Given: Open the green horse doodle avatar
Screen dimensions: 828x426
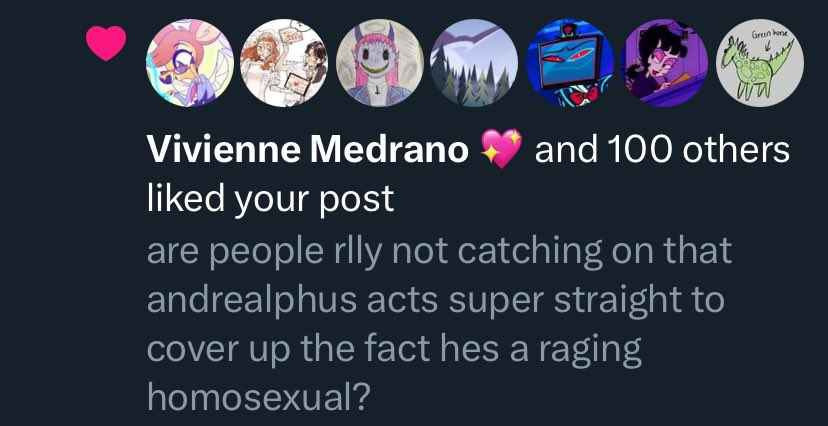Looking at the screenshot, I should [760, 63].
